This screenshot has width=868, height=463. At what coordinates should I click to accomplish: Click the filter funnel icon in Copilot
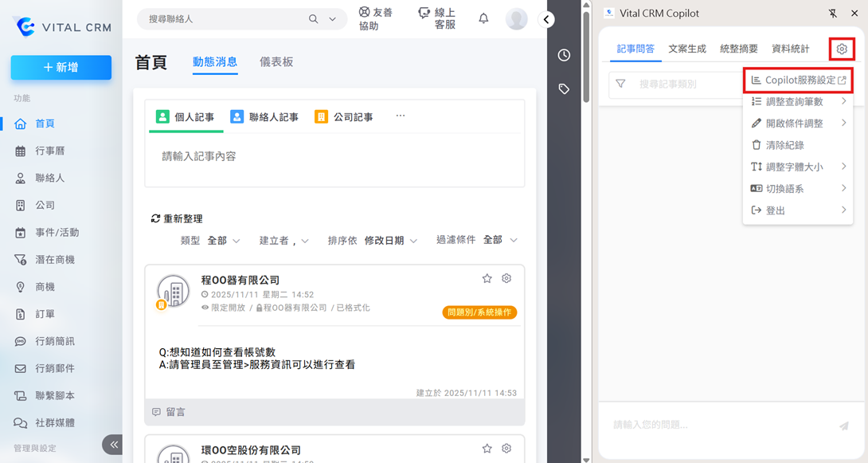[621, 84]
